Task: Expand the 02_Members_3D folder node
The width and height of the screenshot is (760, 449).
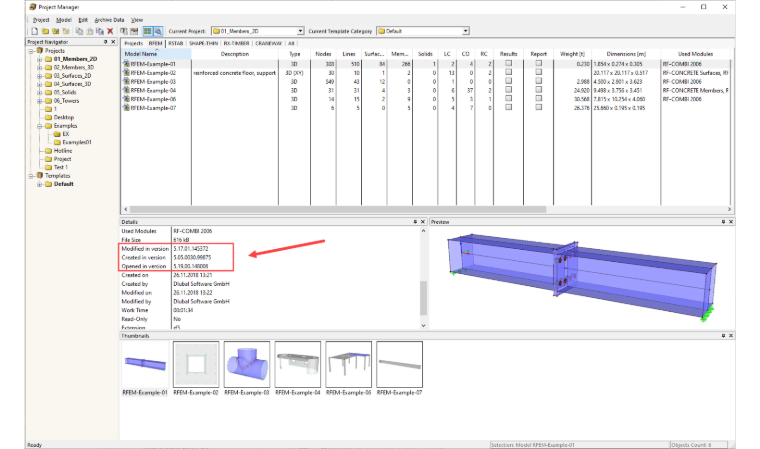Action: pos(40,67)
